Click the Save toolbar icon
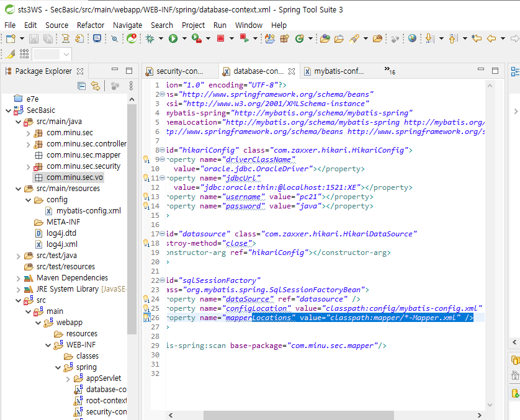Screen dimensions: 520x420 click(34, 39)
